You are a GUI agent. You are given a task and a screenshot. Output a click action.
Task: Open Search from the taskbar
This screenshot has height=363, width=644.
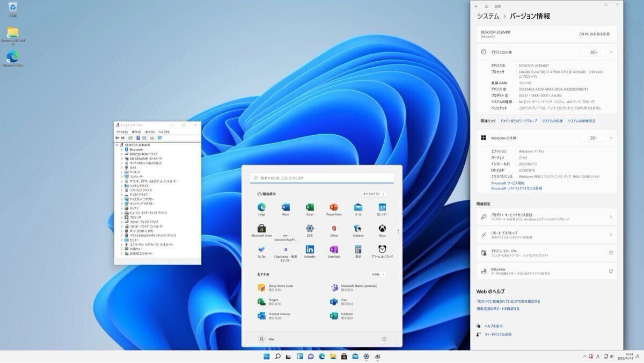(277, 357)
